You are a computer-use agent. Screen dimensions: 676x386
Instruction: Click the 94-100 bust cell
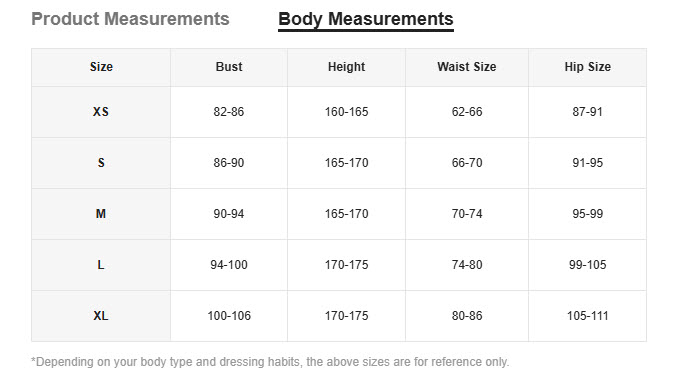coord(229,265)
